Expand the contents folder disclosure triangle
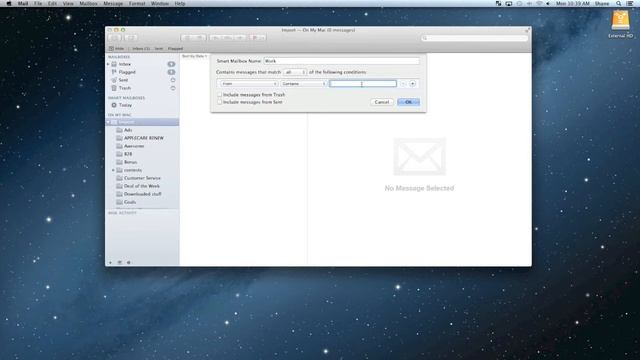640x360 pixels. tap(113, 170)
